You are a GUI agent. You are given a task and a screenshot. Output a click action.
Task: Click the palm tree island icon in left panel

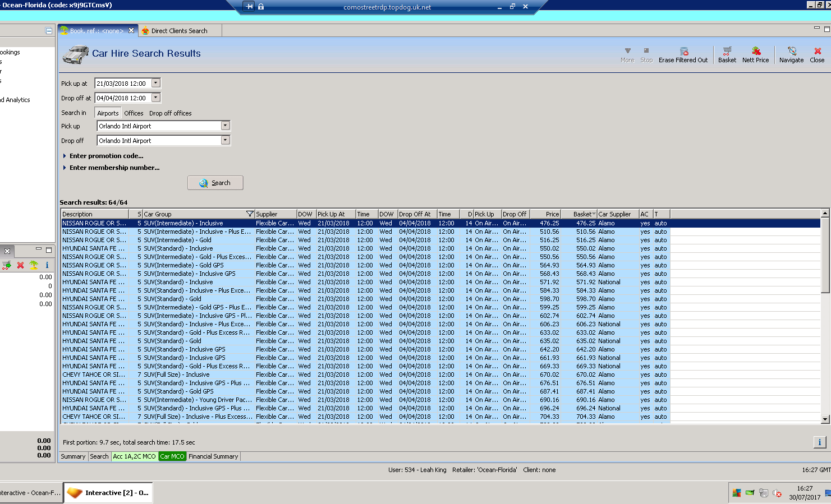point(34,265)
